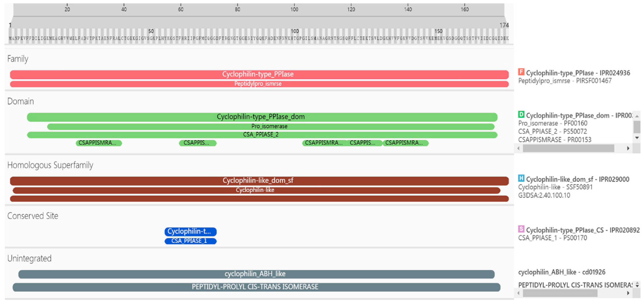Click the pink S conserved site icon
This screenshot has width=644, height=304.
[521, 229]
